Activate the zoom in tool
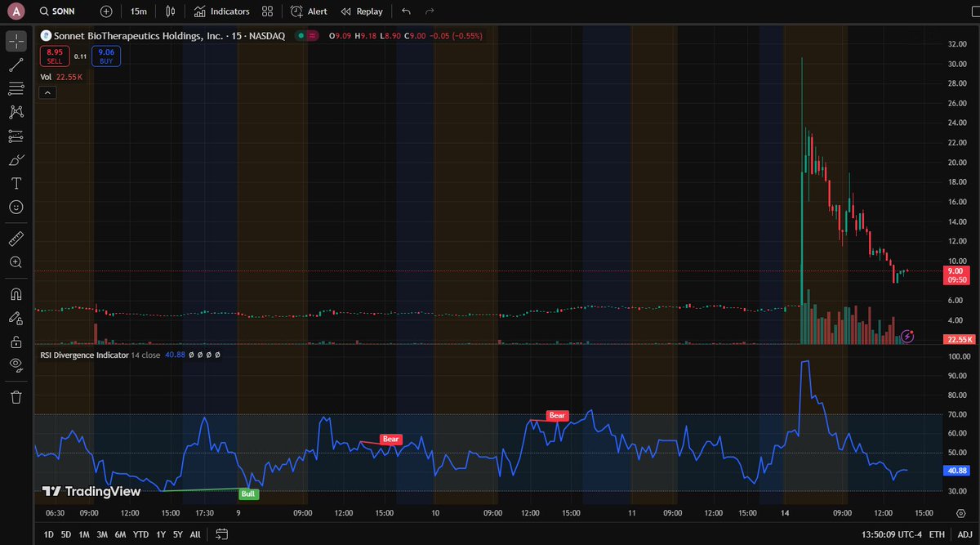 pos(16,262)
